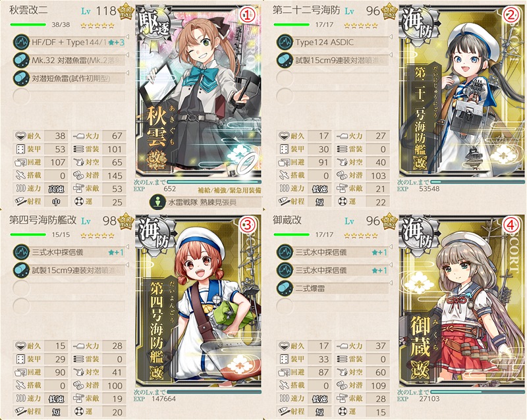
Task: Select the empty fourth slot on 秋雲改二
Action: (69, 97)
